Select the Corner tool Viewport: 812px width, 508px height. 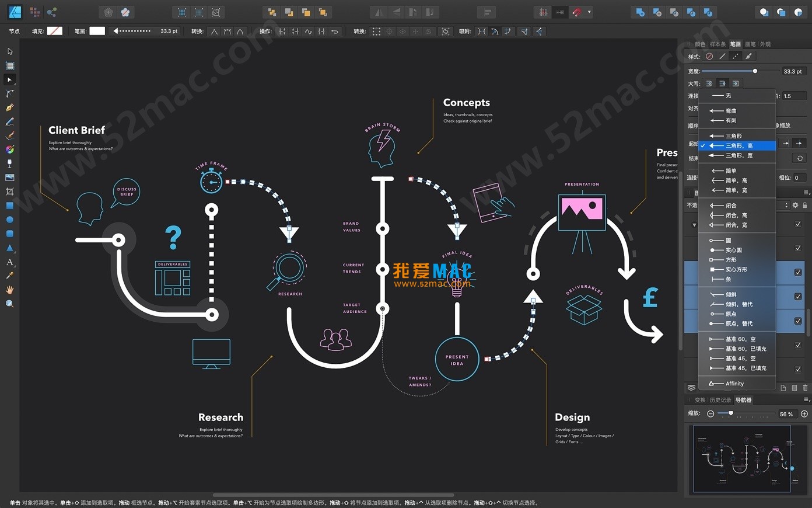[10, 93]
